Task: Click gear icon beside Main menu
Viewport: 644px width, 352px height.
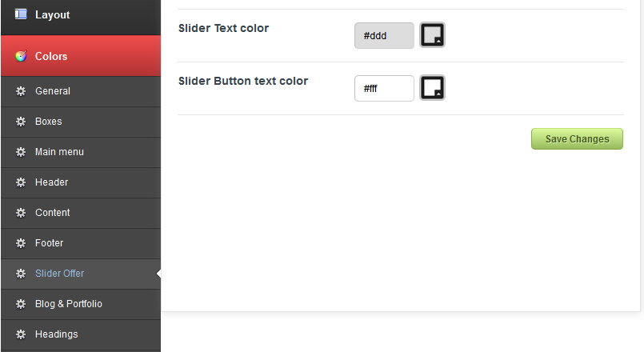Action: pos(21,152)
